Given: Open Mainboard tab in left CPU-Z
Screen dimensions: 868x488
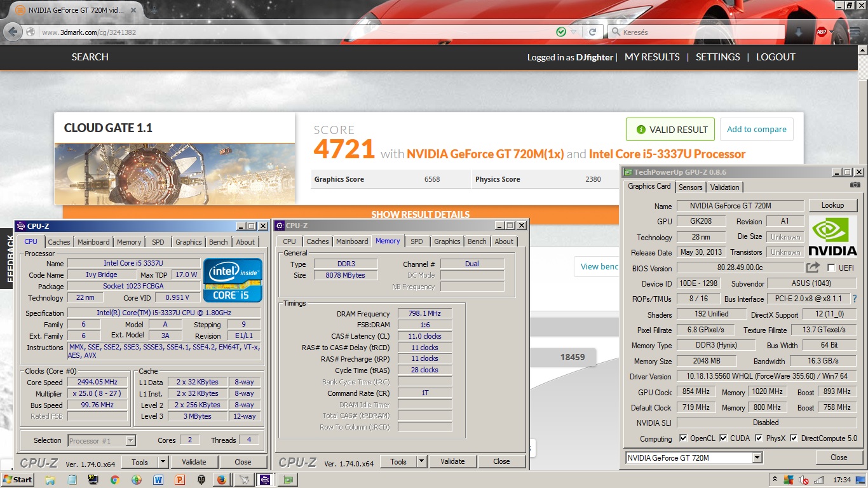Looking at the screenshot, I should [x=93, y=242].
